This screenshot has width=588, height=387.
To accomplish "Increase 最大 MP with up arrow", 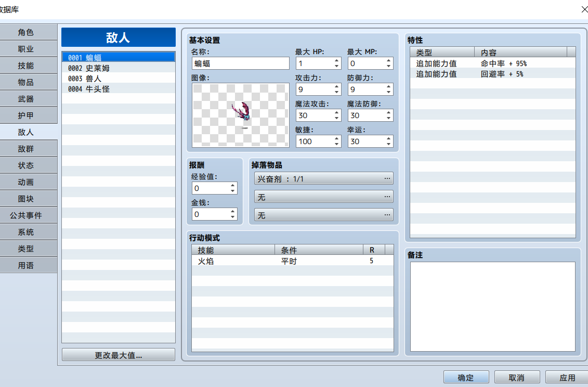I will (388, 60).
